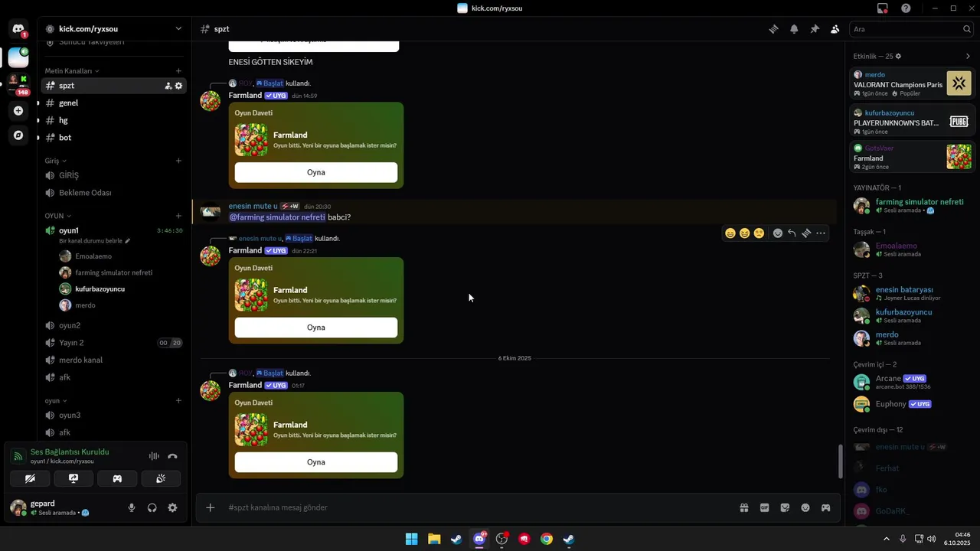The image size is (980, 551).
Task: Add reaction icon on hovered message
Action: tap(778, 233)
